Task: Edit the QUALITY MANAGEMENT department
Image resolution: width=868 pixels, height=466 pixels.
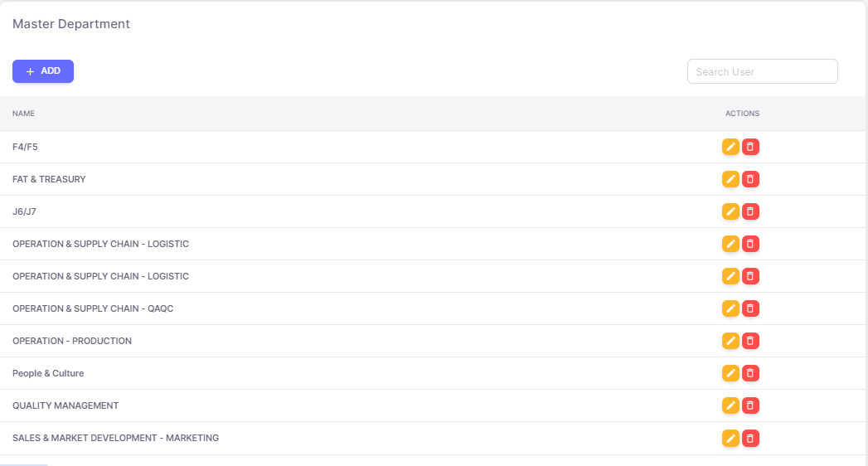Action: tap(730, 405)
